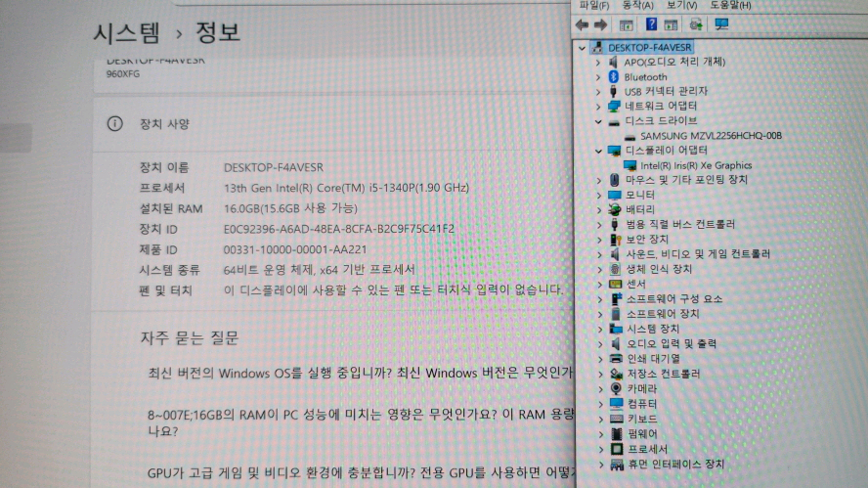This screenshot has height=488, width=868.
Task: Click the 960XFG model text
Action: pyautogui.click(x=123, y=73)
